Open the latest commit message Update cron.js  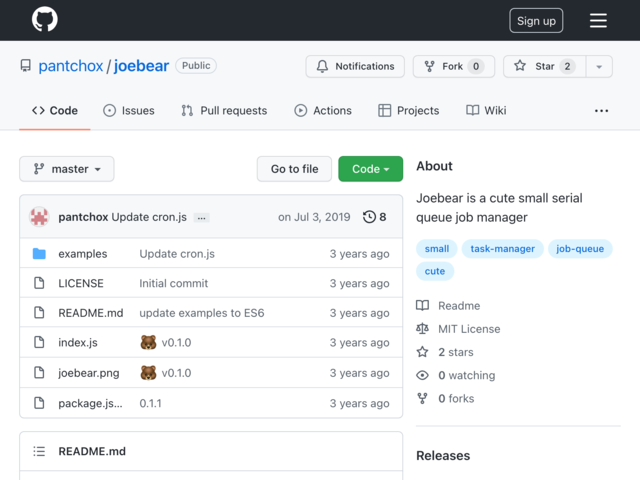click(149, 217)
